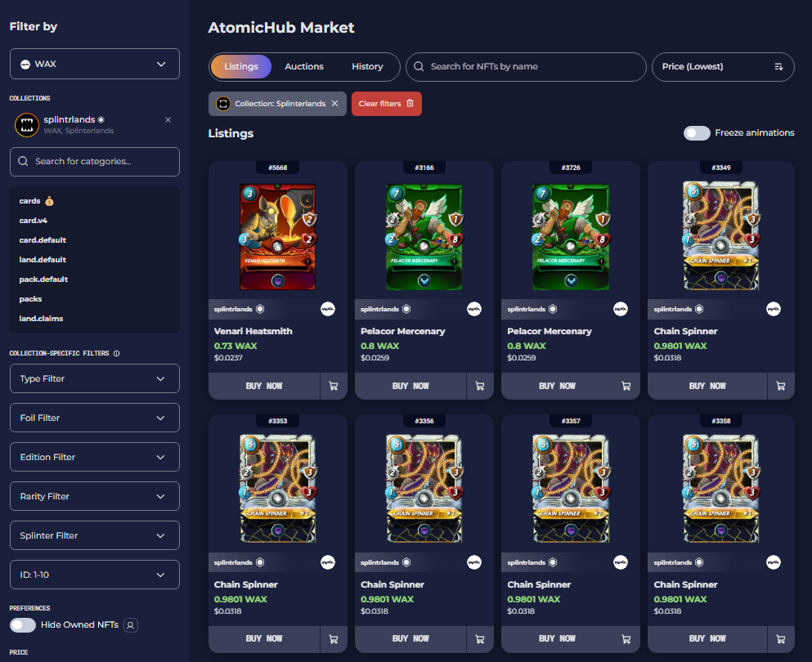
Task: Open the WAX blockchain dropdown
Action: 95,65
